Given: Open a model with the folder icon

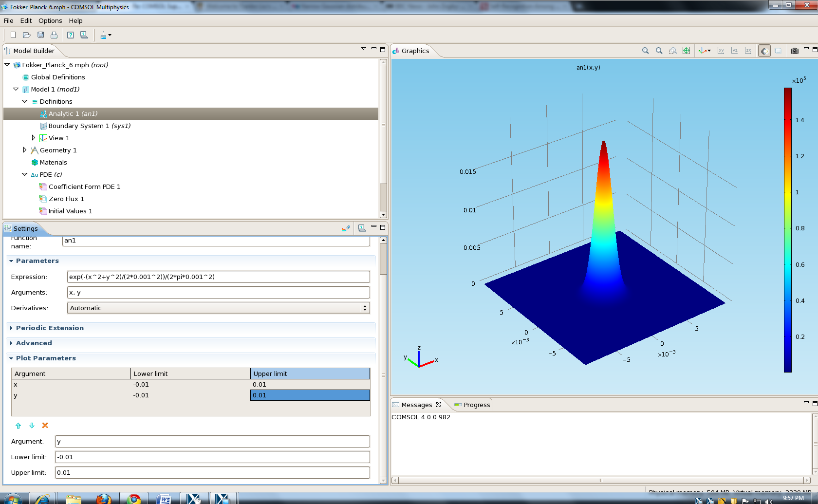Looking at the screenshot, I should [27, 35].
